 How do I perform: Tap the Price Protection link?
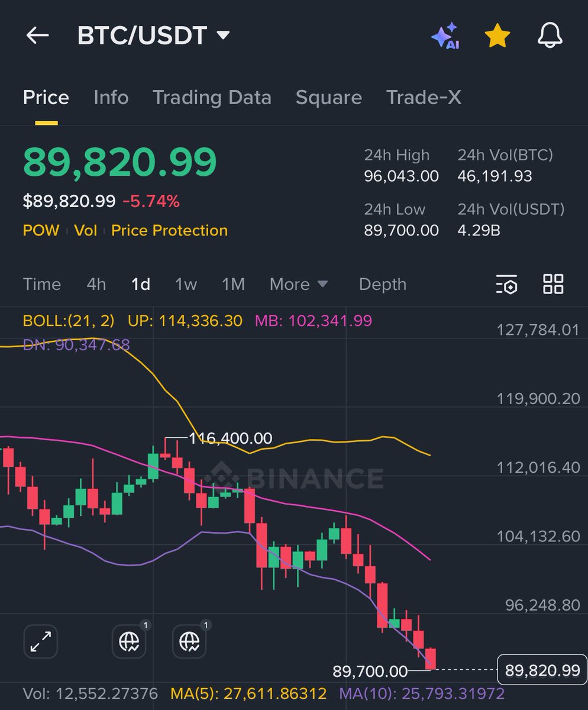click(169, 230)
